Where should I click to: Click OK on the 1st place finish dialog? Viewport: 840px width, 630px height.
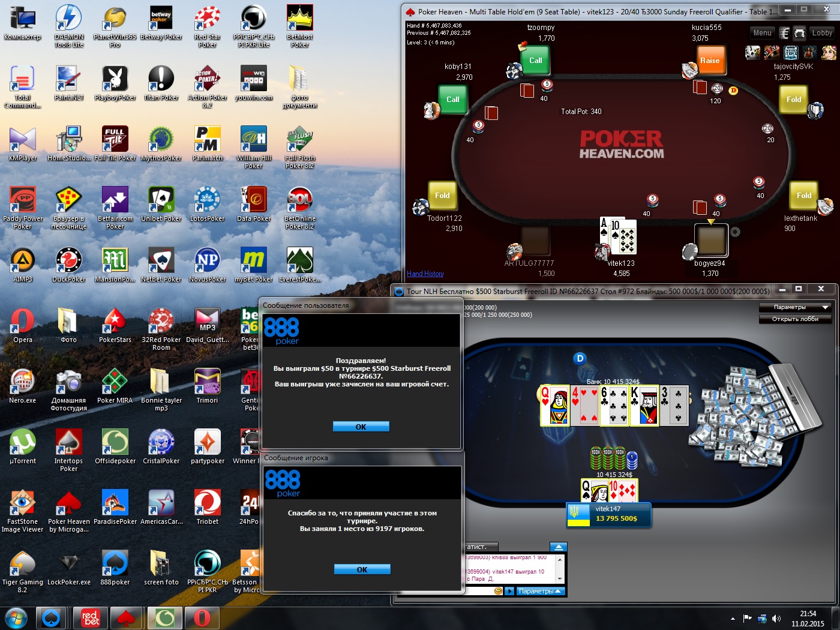(362, 569)
